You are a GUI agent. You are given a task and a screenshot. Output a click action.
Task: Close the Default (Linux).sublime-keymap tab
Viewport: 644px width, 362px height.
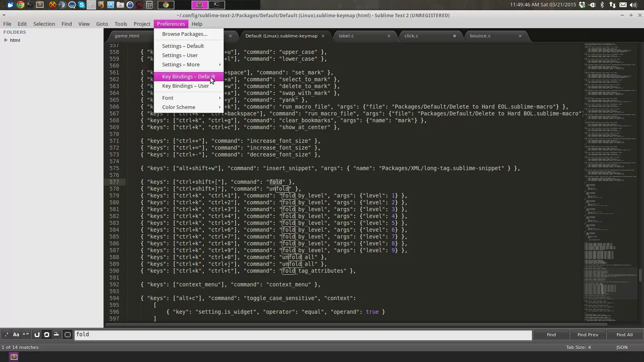coord(323,36)
